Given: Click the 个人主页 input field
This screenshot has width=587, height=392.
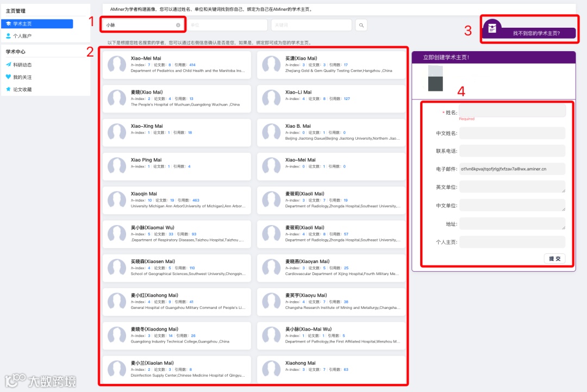Looking at the screenshot, I should (x=512, y=242).
